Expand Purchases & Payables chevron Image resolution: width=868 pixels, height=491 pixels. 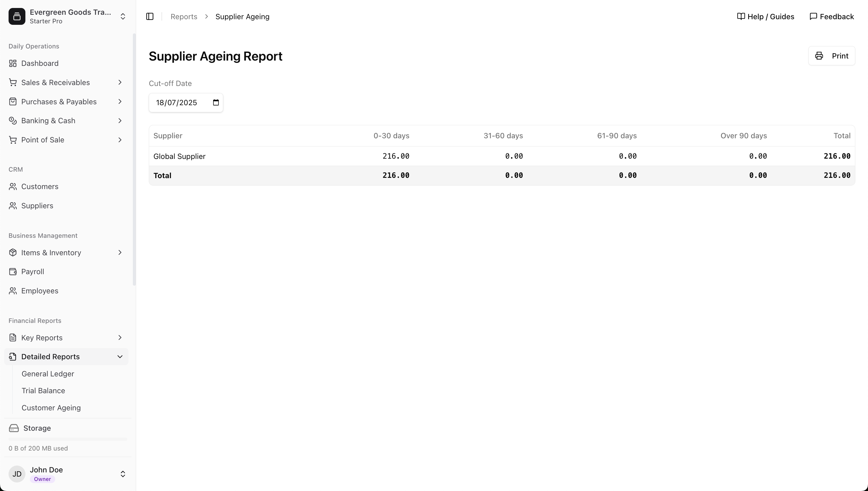pos(120,102)
